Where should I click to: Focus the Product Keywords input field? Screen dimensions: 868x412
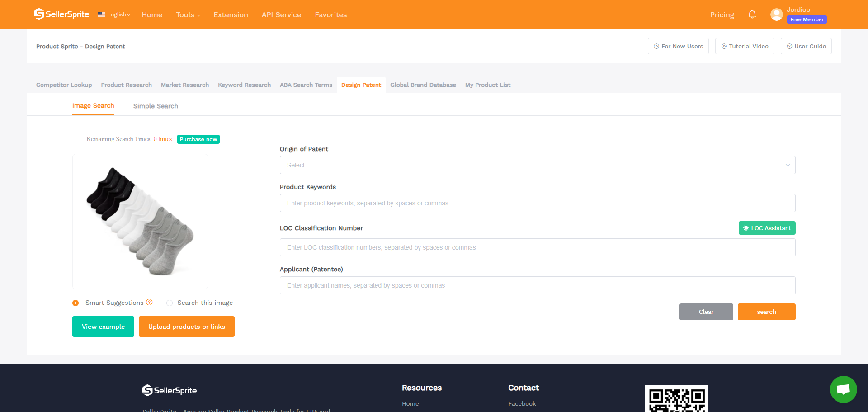click(x=538, y=203)
